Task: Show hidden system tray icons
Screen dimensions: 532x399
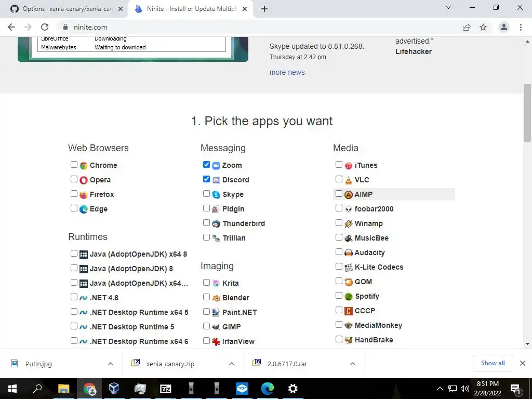Action: (x=440, y=389)
